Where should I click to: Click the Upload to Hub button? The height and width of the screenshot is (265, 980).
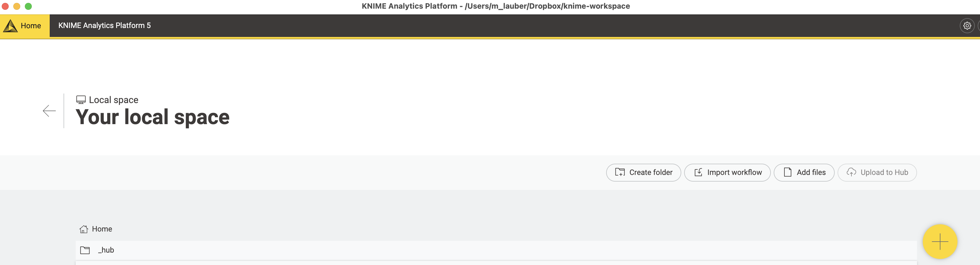[877, 173]
